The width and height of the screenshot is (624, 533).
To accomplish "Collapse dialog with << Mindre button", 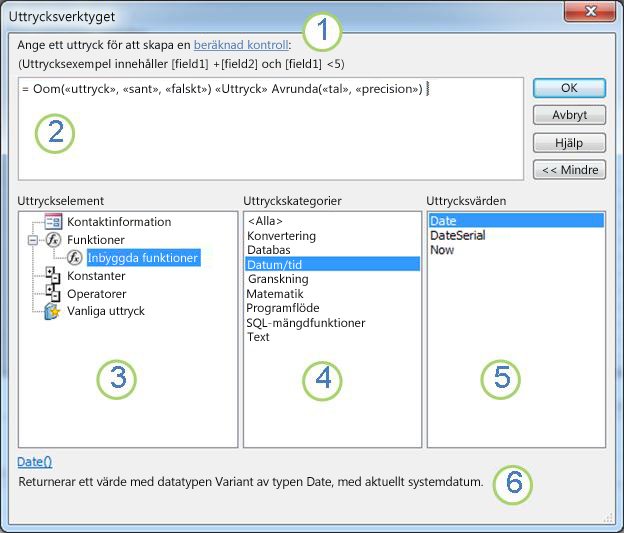I will (x=569, y=170).
